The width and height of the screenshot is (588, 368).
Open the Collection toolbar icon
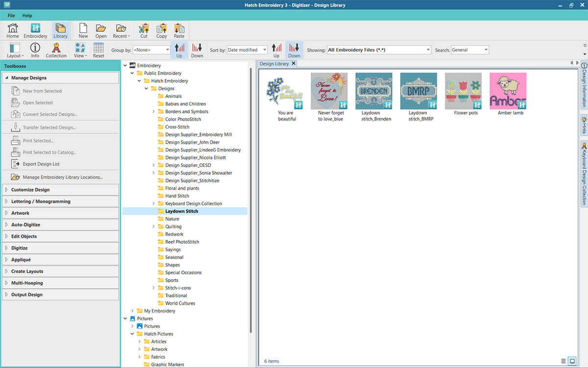tap(56, 50)
